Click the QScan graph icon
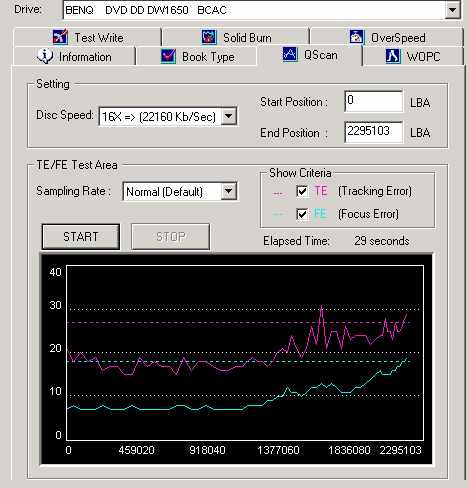Screen dimensions: 469x488 point(290,54)
